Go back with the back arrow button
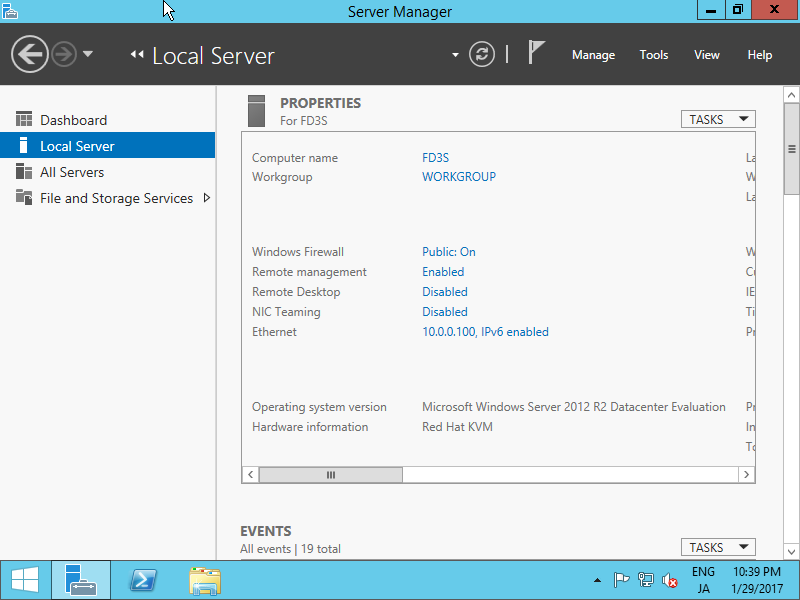 pyautogui.click(x=30, y=54)
